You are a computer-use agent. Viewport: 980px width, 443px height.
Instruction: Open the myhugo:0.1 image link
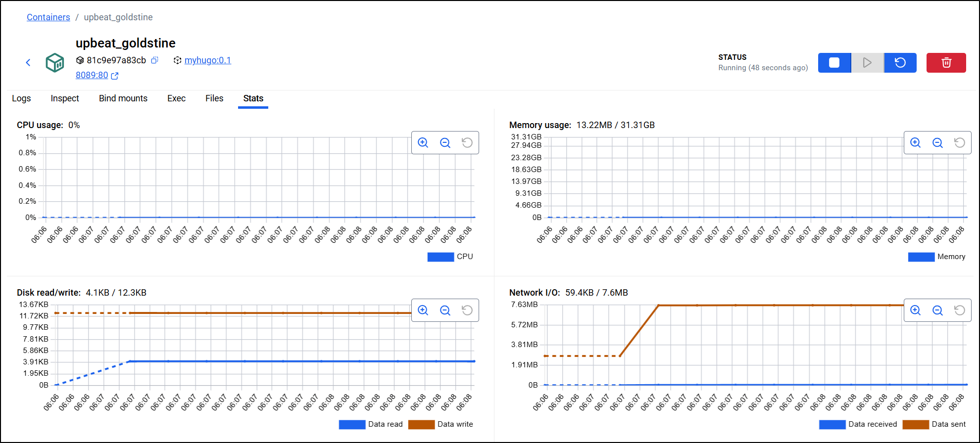click(x=207, y=60)
